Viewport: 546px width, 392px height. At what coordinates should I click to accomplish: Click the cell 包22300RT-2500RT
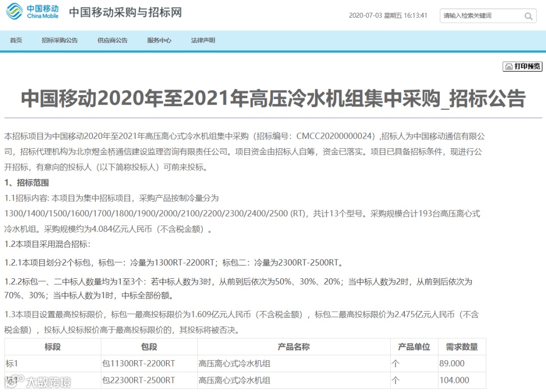tap(149, 380)
